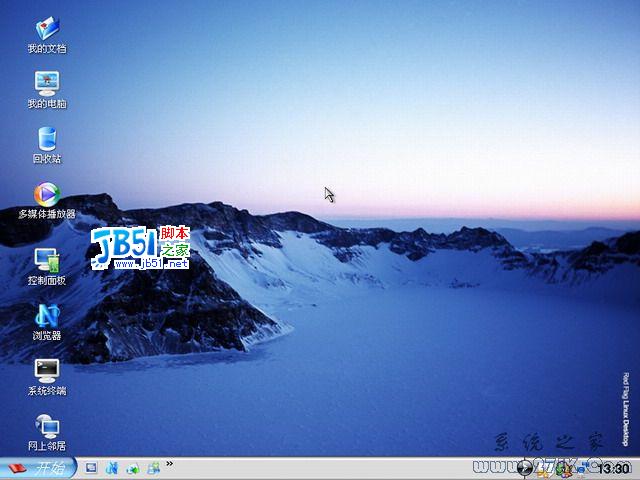Click the 多媒体播放器 label text

pos(46,214)
